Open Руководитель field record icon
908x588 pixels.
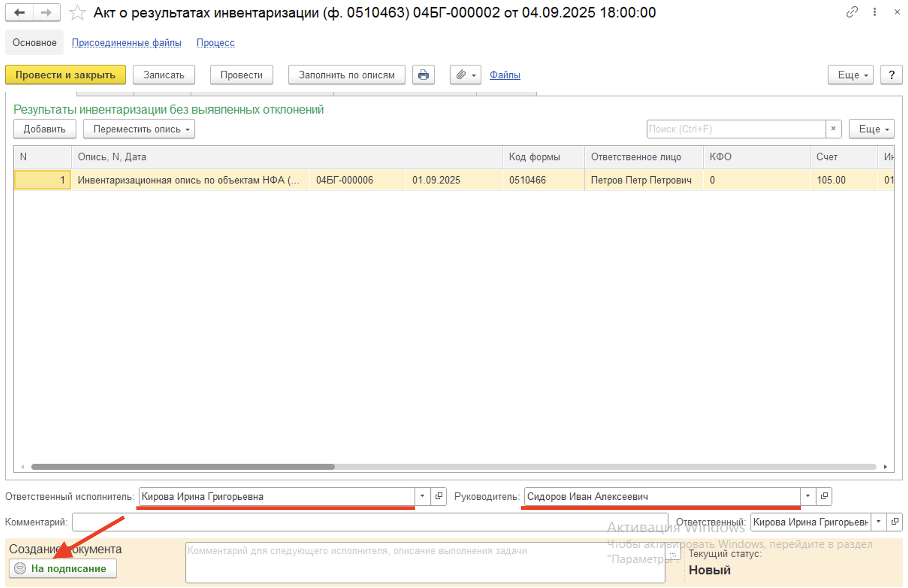coord(824,496)
